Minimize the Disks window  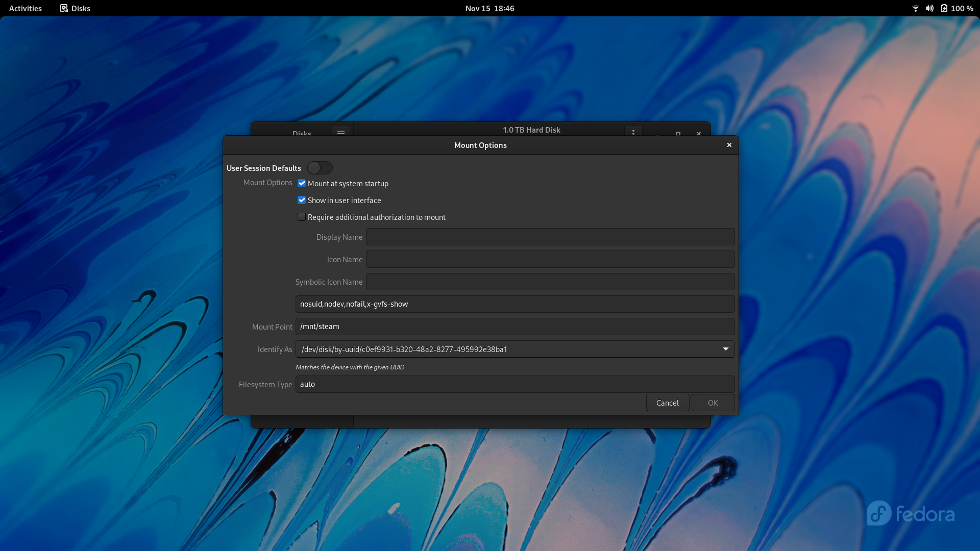658,134
